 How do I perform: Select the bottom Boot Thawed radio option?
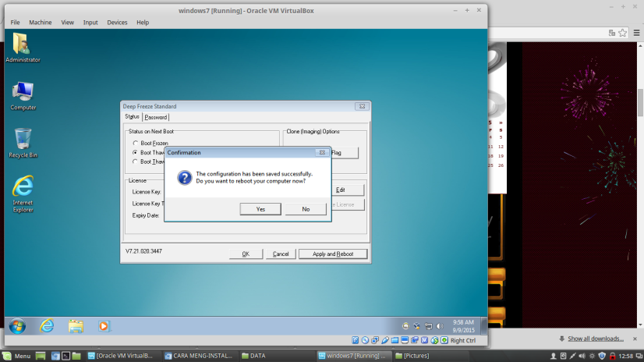pyautogui.click(x=135, y=162)
